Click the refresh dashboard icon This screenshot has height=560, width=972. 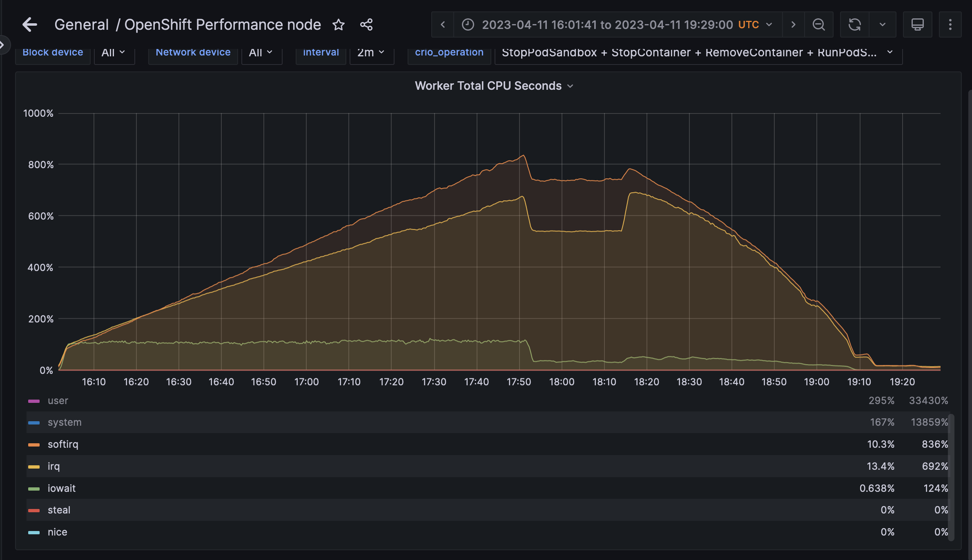coord(854,25)
